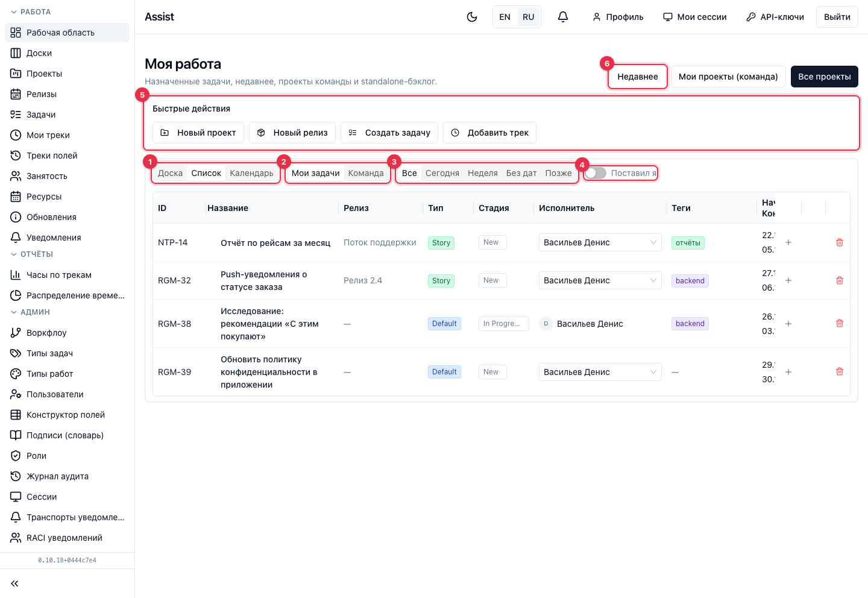This screenshot has width=868, height=598.
Task: Delete task RGM-38 with trash icon
Action: pyautogui.click(x=840, y=323)
